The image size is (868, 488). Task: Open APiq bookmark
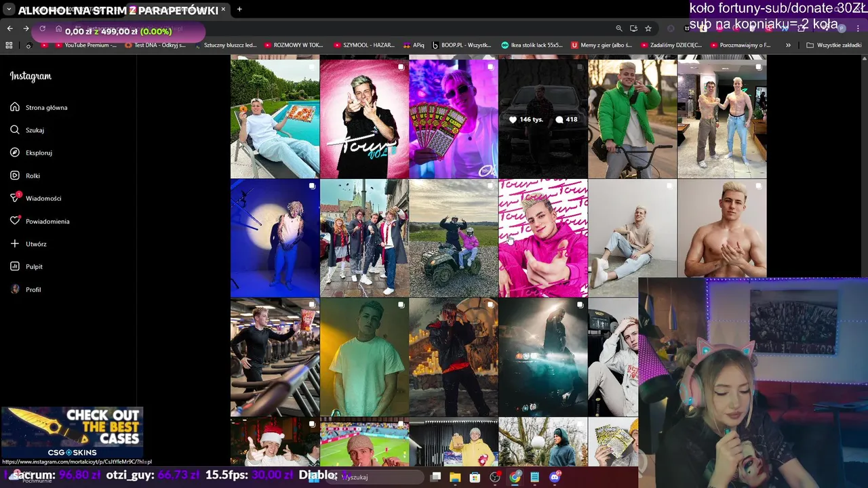point(414,45)
